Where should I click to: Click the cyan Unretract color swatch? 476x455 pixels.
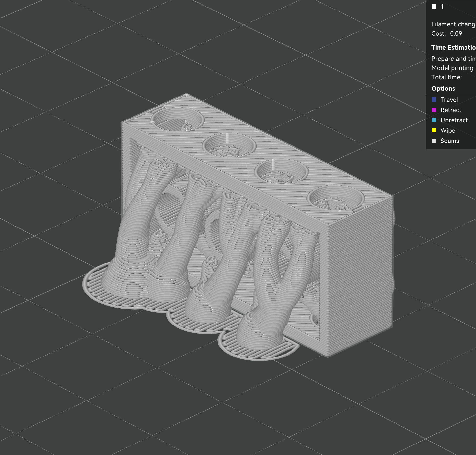434,120
